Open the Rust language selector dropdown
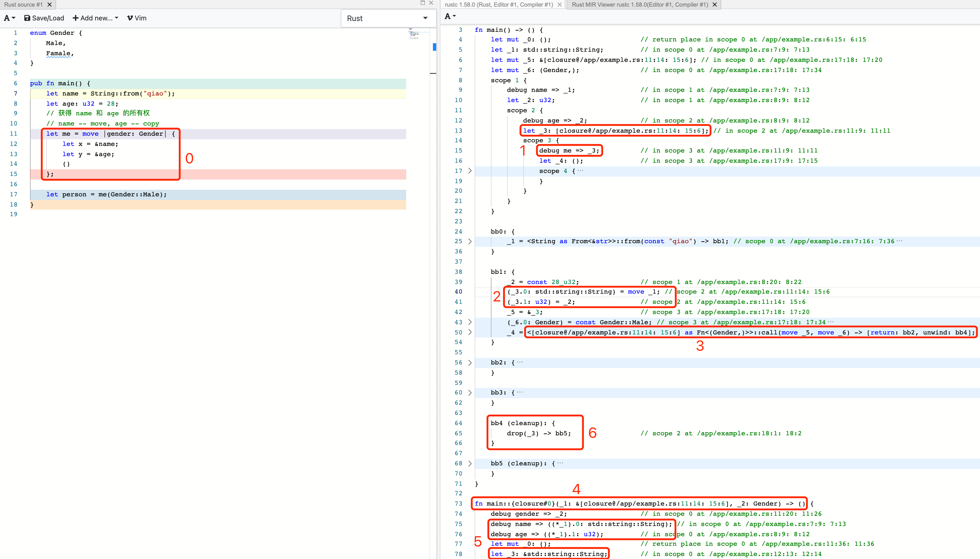Image resolution: width=980 pixels, height=559 pixels. (388, 18)
